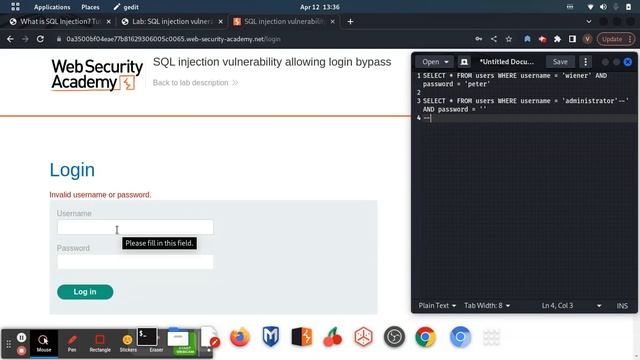Open the Stickers annotation tool
640x360 pixels.
coord(128,343)
